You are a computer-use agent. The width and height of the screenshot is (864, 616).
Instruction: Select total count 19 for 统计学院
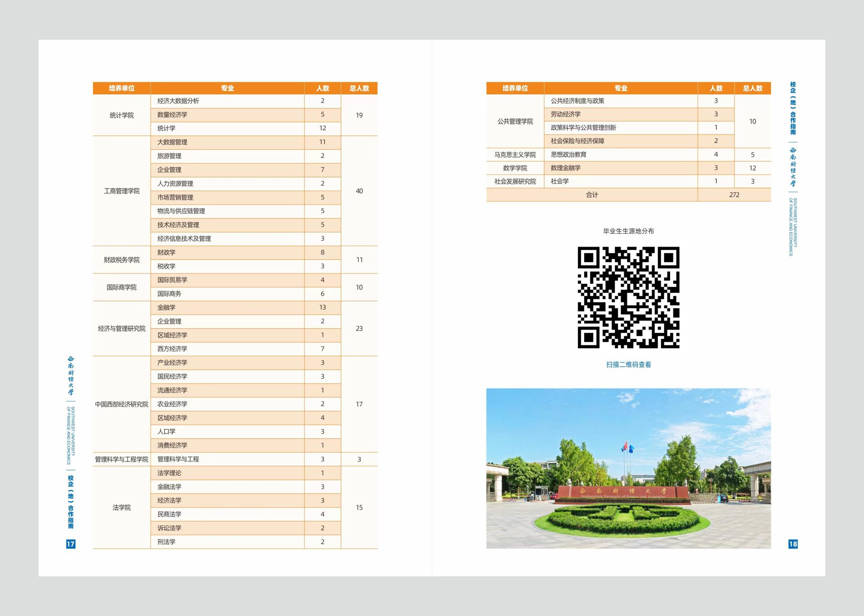(x=359, y=115)
